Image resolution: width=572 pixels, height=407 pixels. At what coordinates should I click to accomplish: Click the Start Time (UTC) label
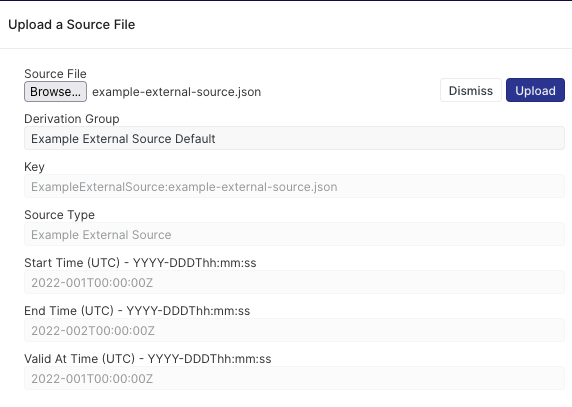pyautogui.click(x=140, y=263)
